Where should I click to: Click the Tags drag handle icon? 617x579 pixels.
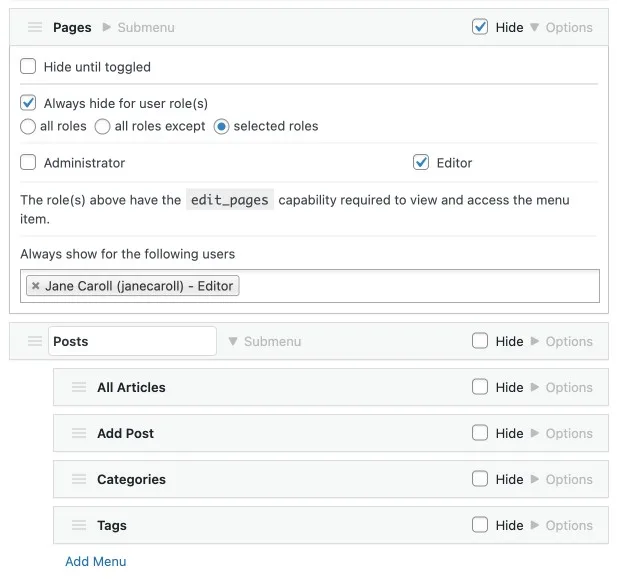(79, 526)
